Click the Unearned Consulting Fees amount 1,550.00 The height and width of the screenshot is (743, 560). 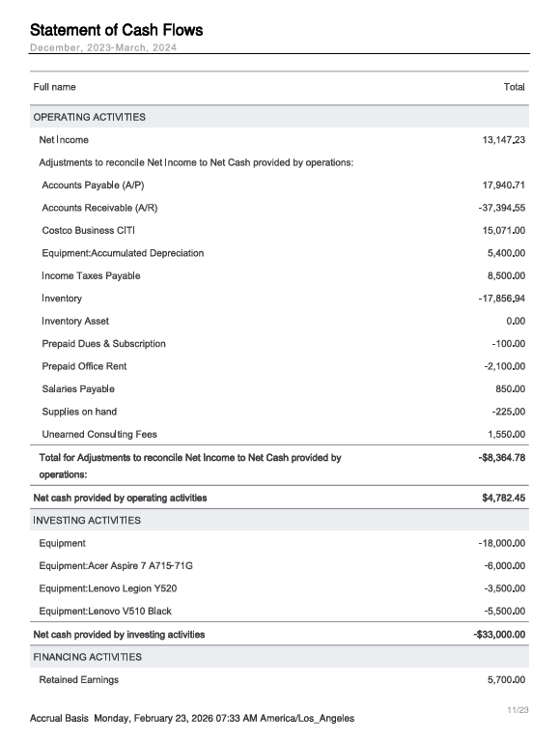[507, 434]
